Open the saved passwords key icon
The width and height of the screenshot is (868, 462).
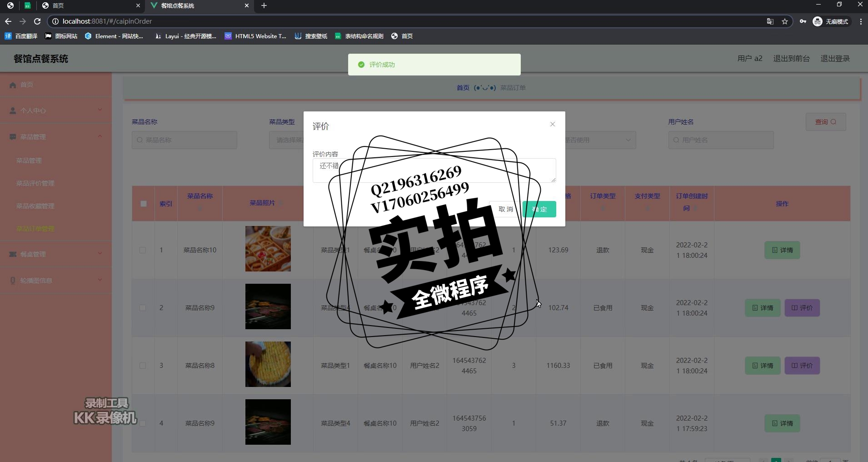803,21
